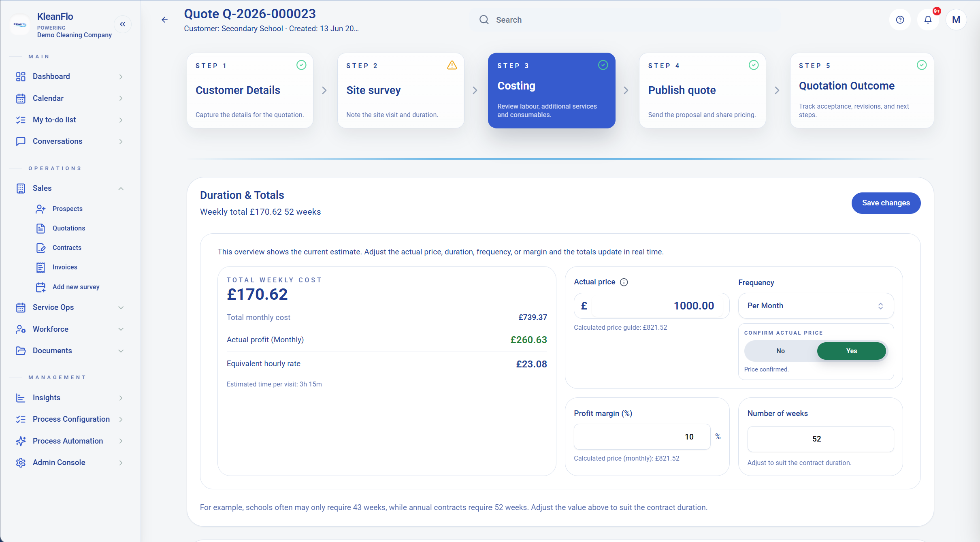Collapse the sidebar with double-chevron icon
Viewport: 980px width, 542px height.
coord(123,24)
